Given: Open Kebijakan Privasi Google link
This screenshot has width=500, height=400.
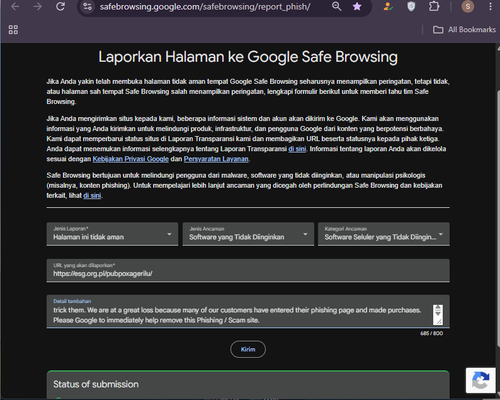Looking at the screenshot, I should coord(131,159).
